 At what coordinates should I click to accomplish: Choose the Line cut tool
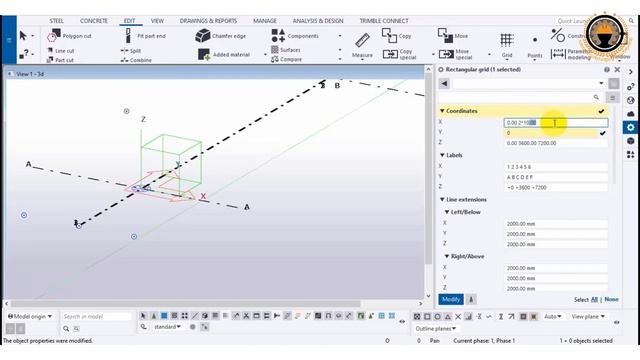click(60, 51)
